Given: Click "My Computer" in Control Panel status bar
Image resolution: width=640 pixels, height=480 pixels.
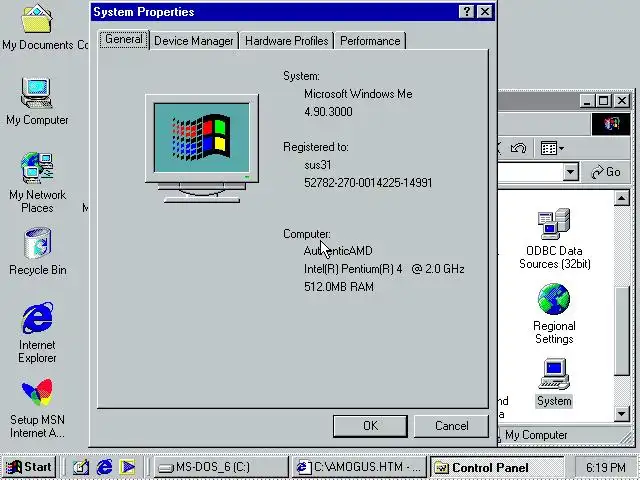Looking at the screenshot, I should point(536,435).
